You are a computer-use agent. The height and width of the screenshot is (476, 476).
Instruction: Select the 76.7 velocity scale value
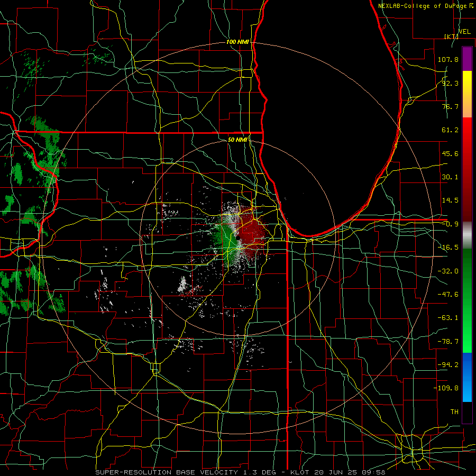[450, 106]
